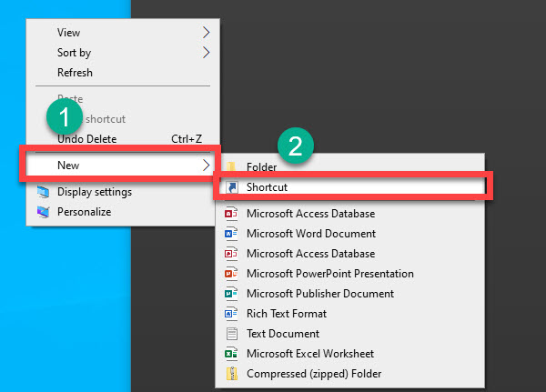
Task: Click the Microsoft Publisher Document icon
Action: pos(231,294)
